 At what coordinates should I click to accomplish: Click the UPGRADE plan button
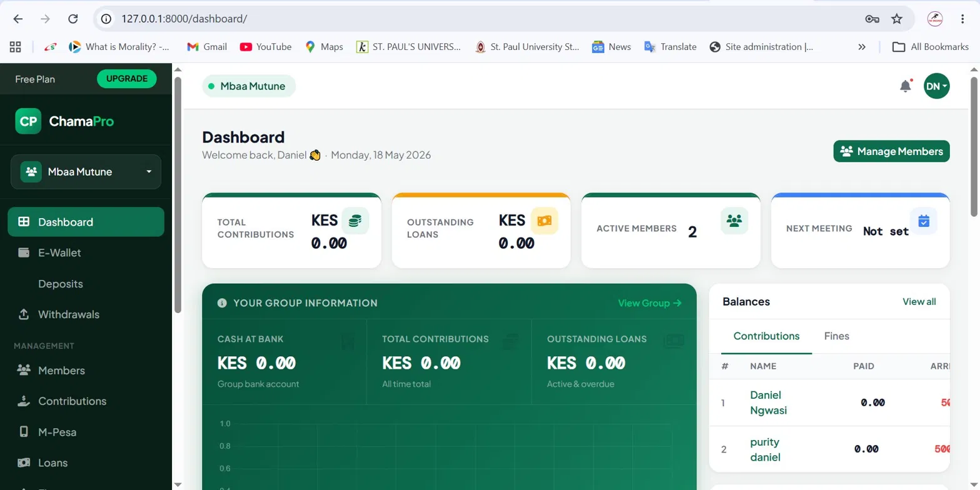pos(127,79)
